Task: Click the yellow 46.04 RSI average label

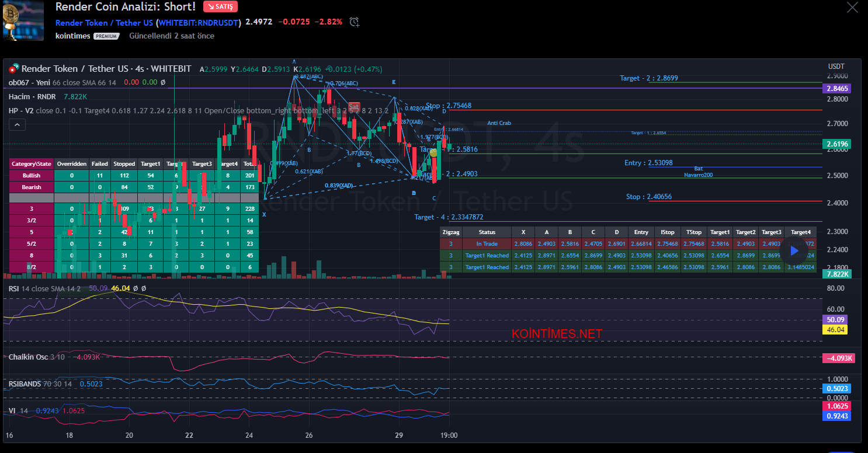Action: tap(834, 330)
